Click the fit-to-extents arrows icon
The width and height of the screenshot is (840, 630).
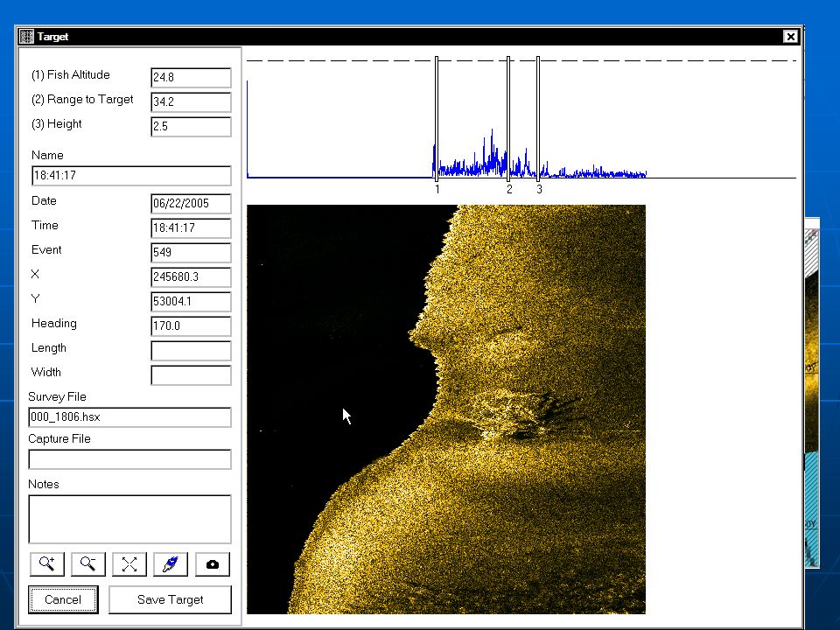click(129, 564)
